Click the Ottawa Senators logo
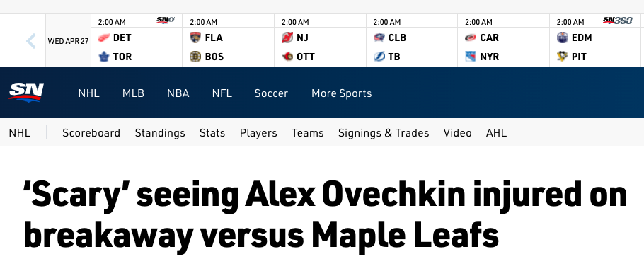The image size is (644, 259). click(287, 57)
